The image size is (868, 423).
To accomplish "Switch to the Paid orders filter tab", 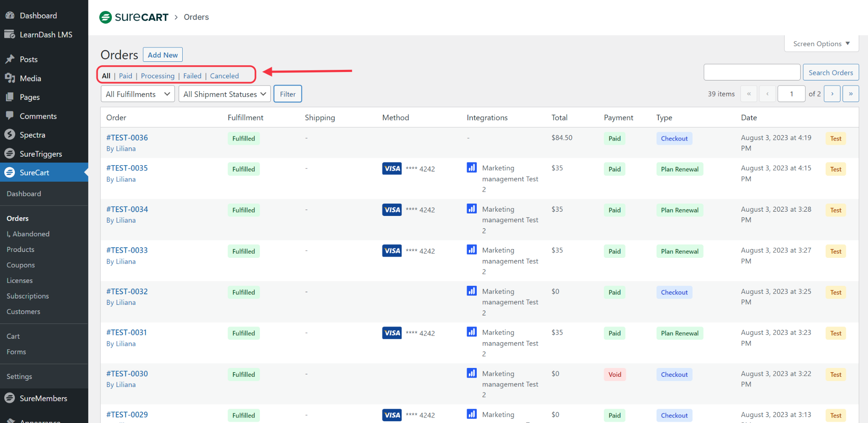I will click(x=125, y=76).
